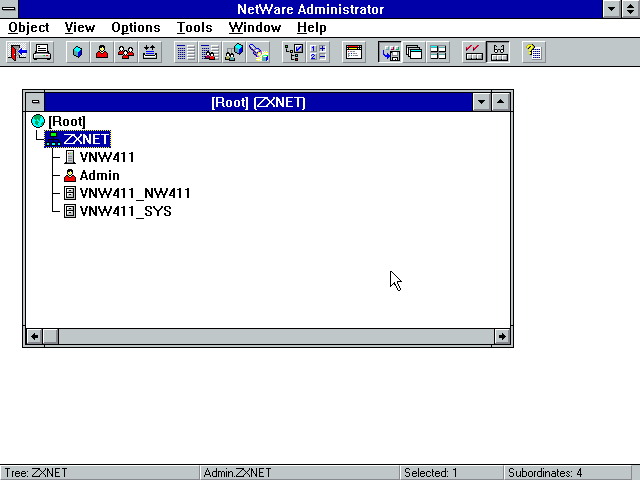
Task: Minimize the NetWare Administrator main window
Action: coord(611,9)
